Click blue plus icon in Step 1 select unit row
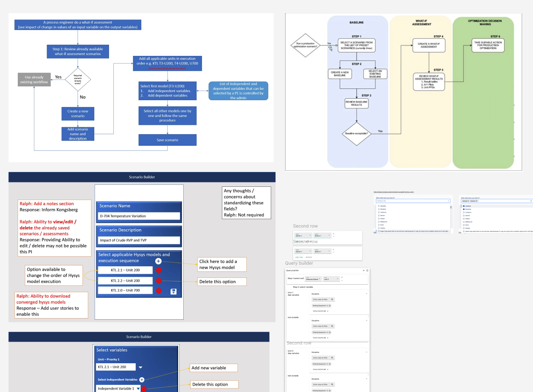Viewport: 533px width, 392px height. tap(342, 277)
